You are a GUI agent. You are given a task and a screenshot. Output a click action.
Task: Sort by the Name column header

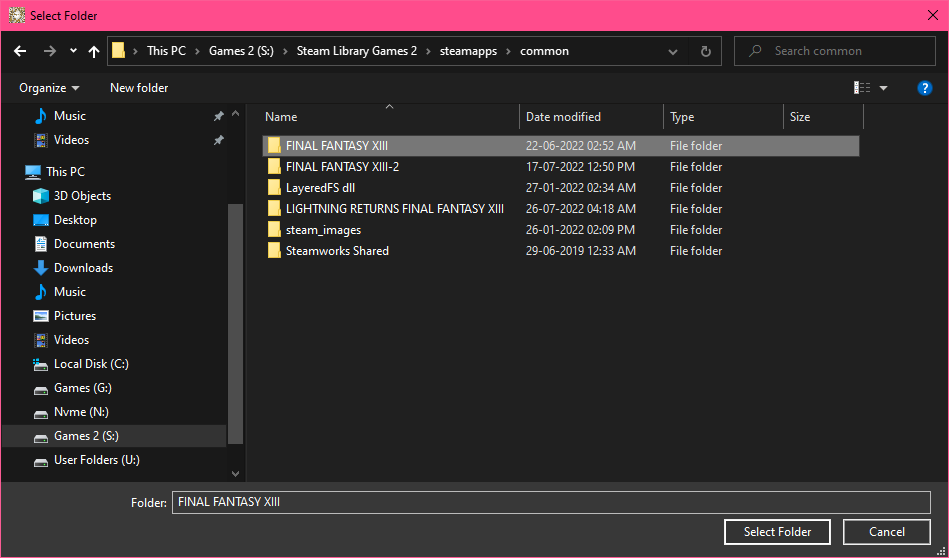(x=390, y=117)
